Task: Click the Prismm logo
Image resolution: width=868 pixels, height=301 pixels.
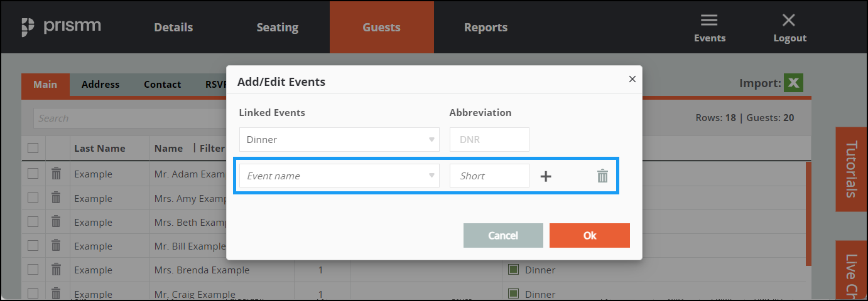Action: (x=61, y=27)
